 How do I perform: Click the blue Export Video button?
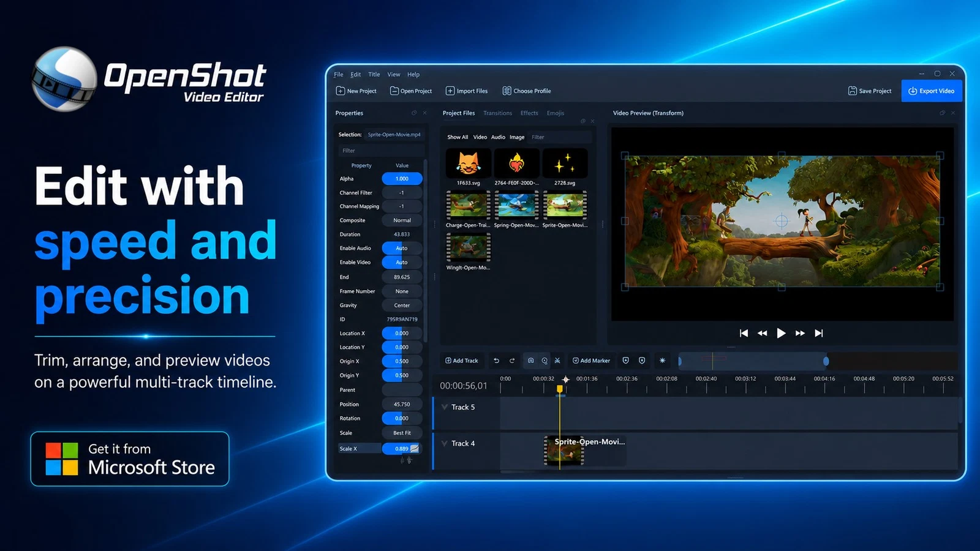[x=932, y=91]
